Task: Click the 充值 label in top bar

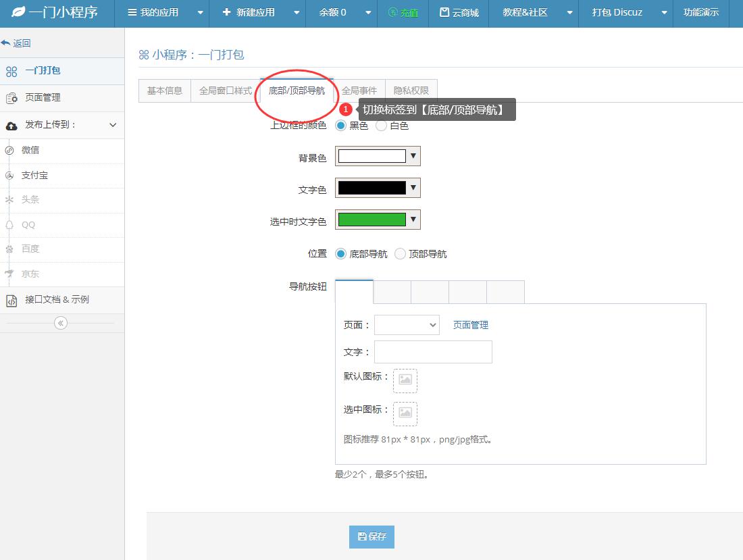Action: click(409, 13)
